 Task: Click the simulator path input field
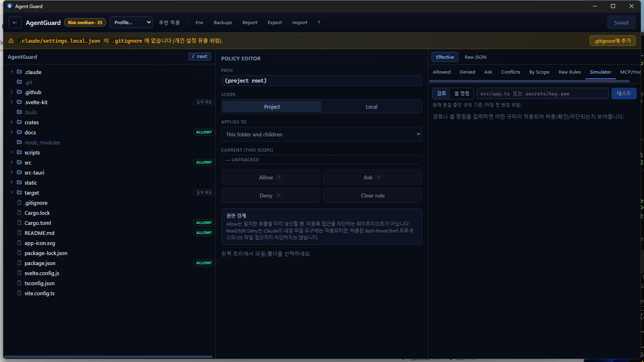tap(543, 93)
